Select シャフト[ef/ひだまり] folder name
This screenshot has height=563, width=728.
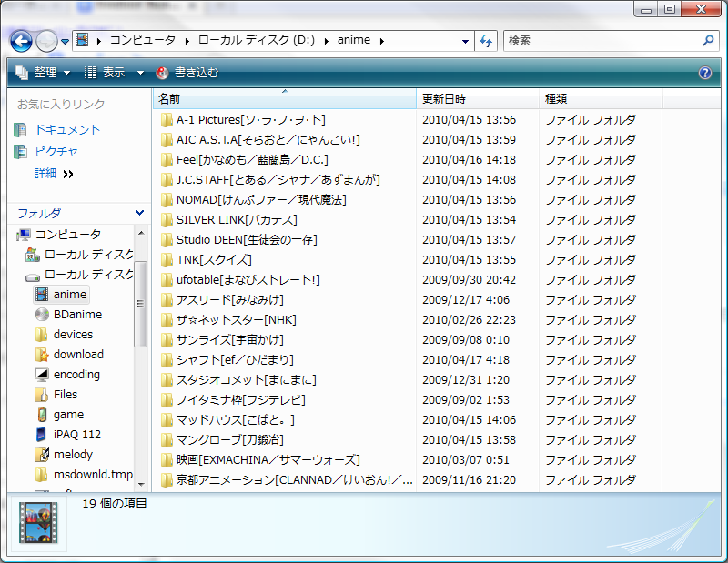(235, 359)
